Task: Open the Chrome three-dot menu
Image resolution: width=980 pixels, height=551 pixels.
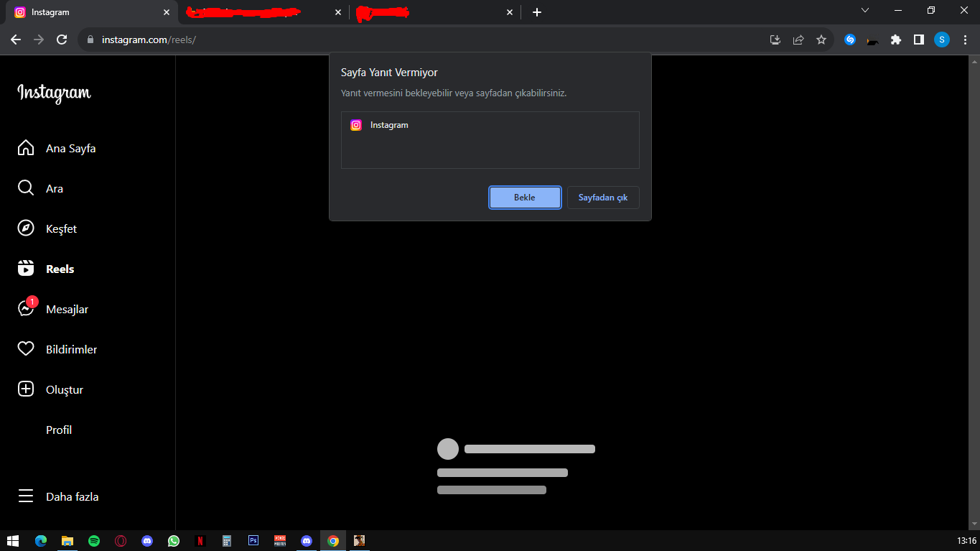Action: coord(965,40)
